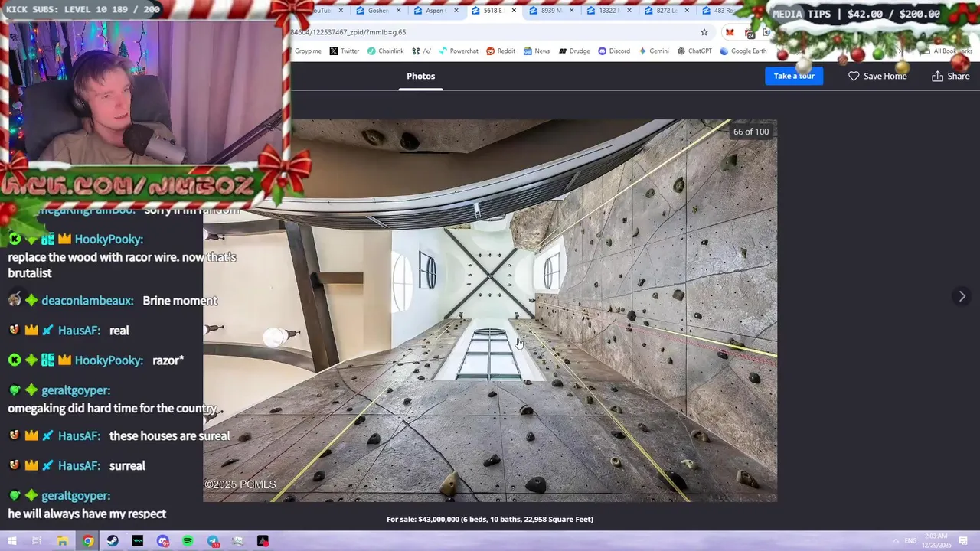Close the Goshen browser tab

(399, 11)
